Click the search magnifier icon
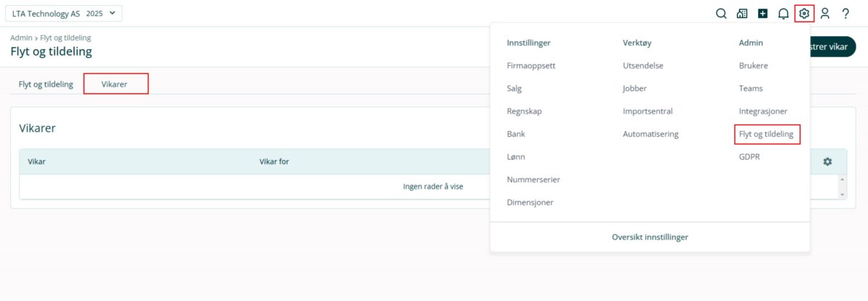The width and height of the screenshot is (868, 301). click(x=720, y=14)
